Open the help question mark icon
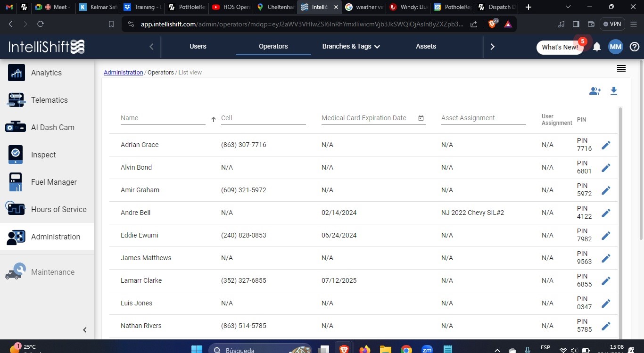Image resolution: width=644 pixels, height=353 pixels. coord(635,47)
